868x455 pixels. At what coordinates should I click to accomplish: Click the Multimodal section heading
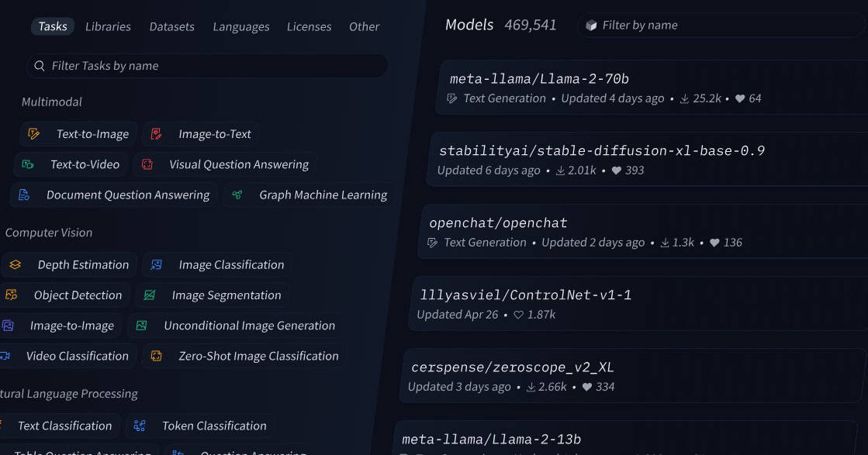coord(52,102)
